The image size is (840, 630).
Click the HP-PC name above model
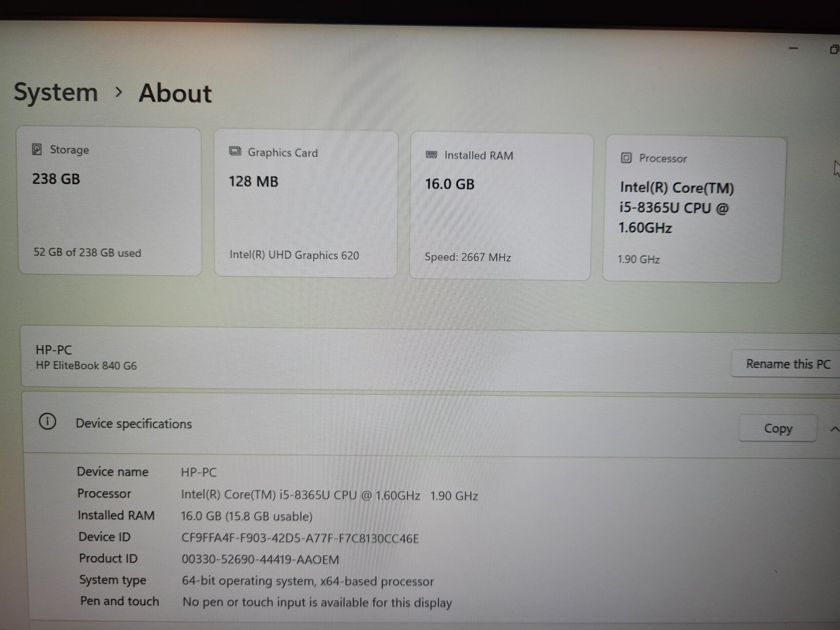pos(54,350)
